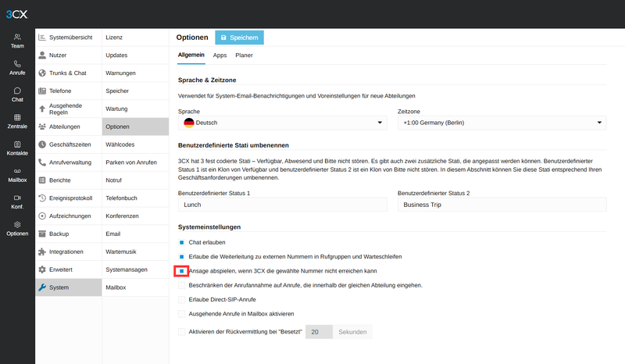Open the Zeitzone Germany (Berlin) dropdown
The image size is (625, 364).
tap(502, 123)
